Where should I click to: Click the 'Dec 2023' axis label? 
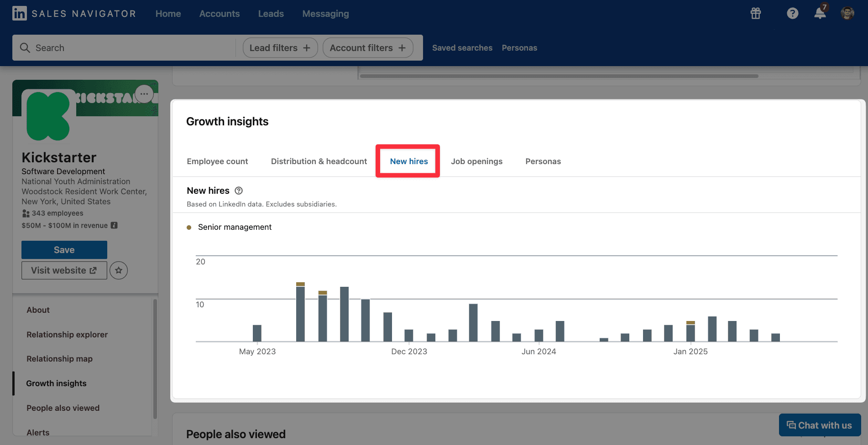point(409,352)
